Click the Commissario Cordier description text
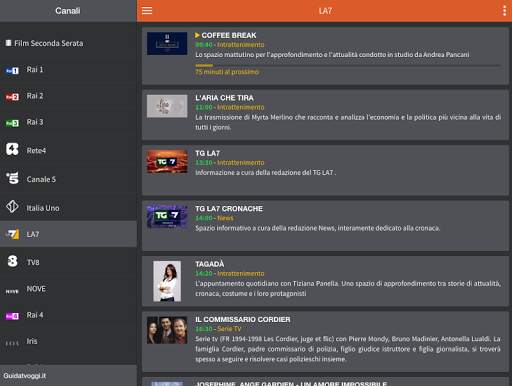512x386 pixels. (x=348, y=349)
